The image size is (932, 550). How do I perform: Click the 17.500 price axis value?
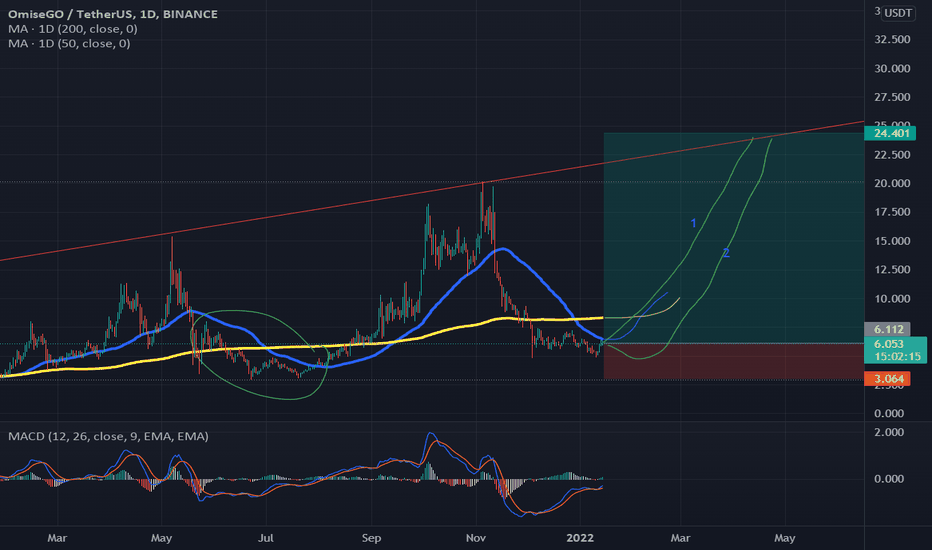point(892,212)
